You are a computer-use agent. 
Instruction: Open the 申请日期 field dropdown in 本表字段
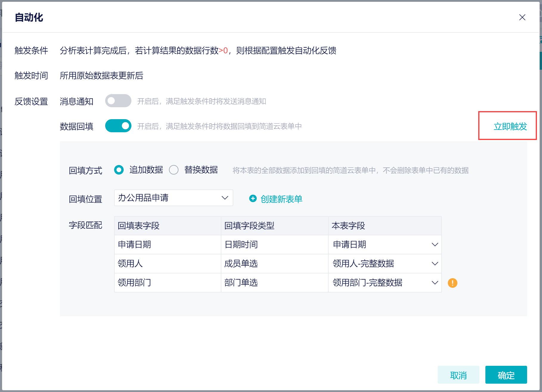click(x=385, y=245)
